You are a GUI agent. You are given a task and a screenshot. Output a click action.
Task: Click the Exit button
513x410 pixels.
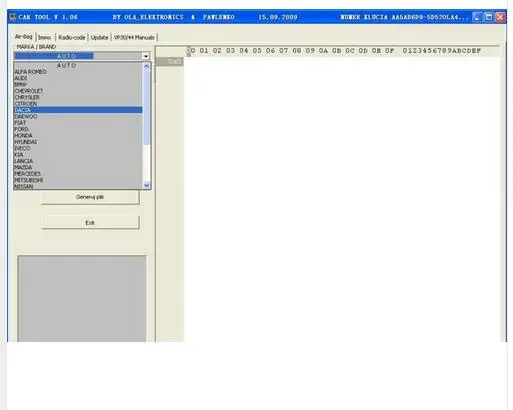90,223
